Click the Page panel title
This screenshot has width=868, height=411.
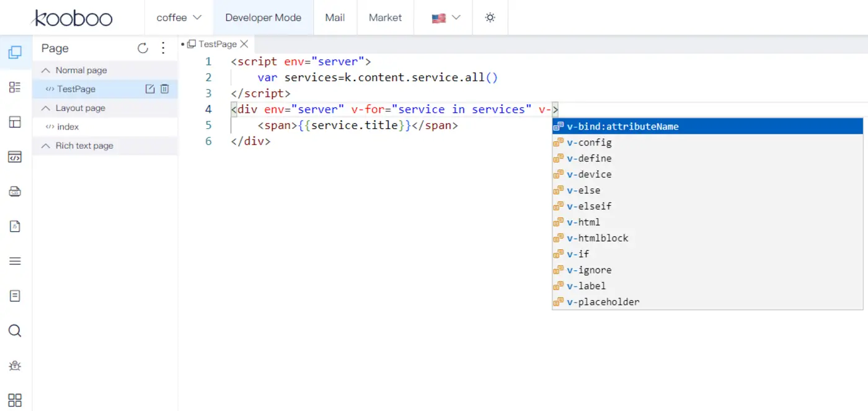click(55, 48)
